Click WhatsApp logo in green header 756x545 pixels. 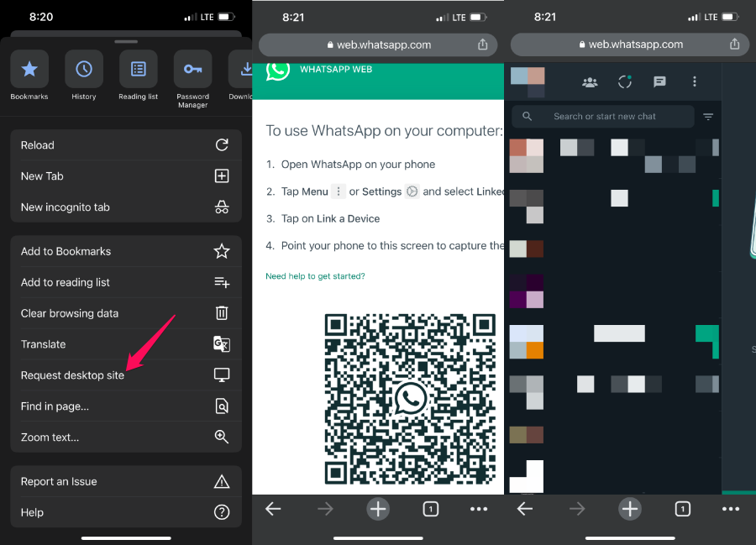pos(278,71)
